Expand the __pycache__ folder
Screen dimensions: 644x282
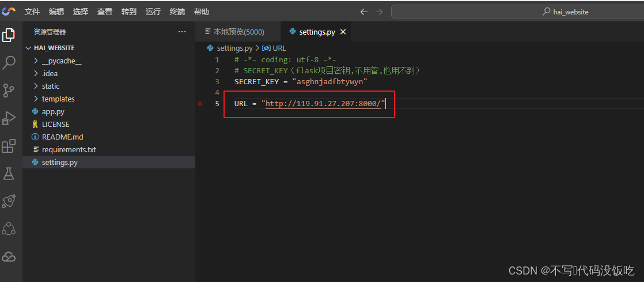pos(109,61)
